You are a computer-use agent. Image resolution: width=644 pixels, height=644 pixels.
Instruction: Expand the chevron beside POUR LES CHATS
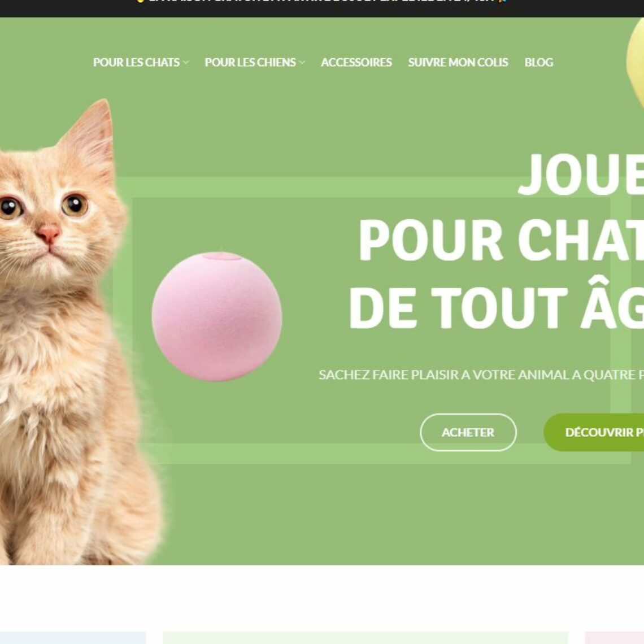click(x=186, y=63)
